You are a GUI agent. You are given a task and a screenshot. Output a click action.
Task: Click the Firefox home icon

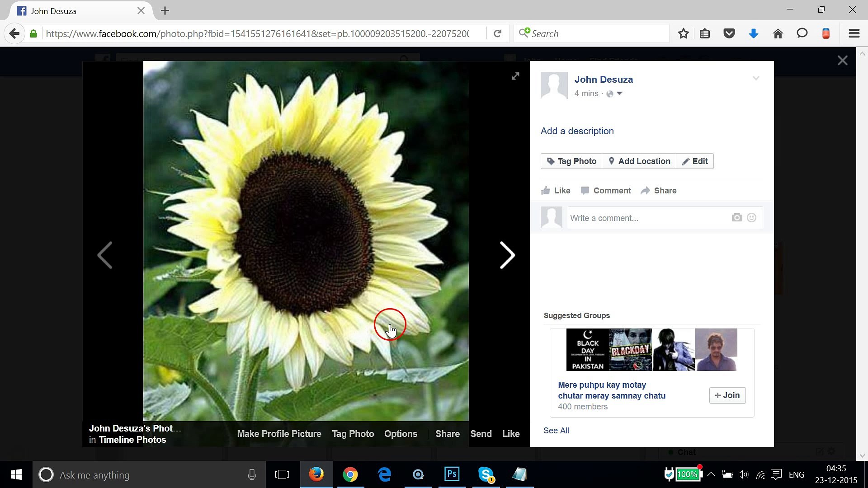tap(778, 33)
